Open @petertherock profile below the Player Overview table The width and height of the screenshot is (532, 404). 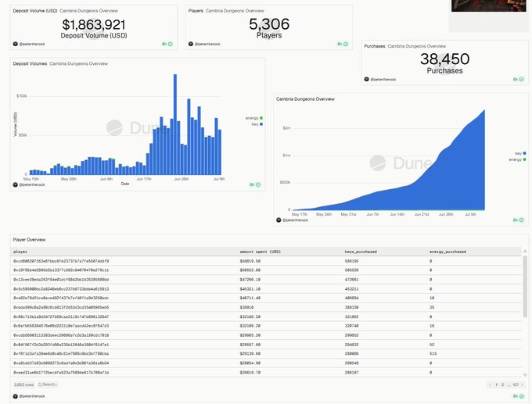[x=32, y=396]
